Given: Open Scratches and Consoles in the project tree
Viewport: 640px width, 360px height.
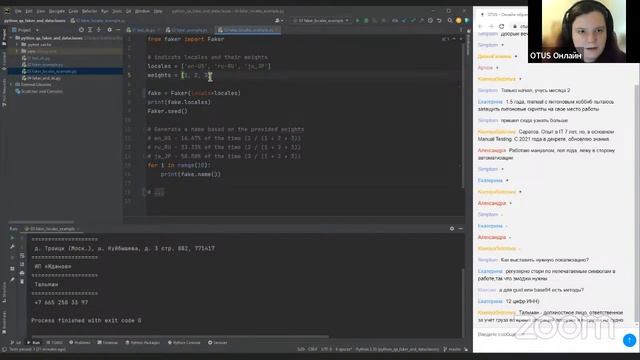Looking at the screenshot, I should (39, 91).
